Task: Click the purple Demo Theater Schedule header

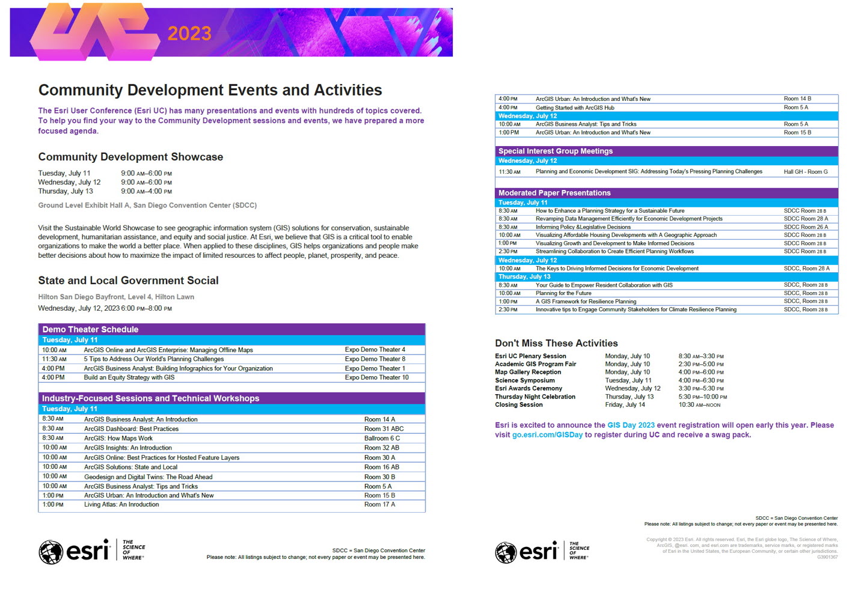Action: [90, 329]
